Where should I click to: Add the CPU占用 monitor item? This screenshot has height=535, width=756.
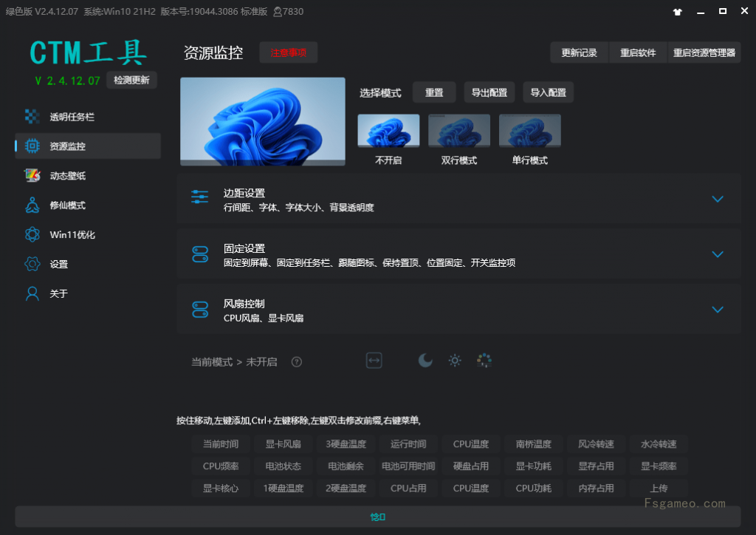(x=408, y=488)
